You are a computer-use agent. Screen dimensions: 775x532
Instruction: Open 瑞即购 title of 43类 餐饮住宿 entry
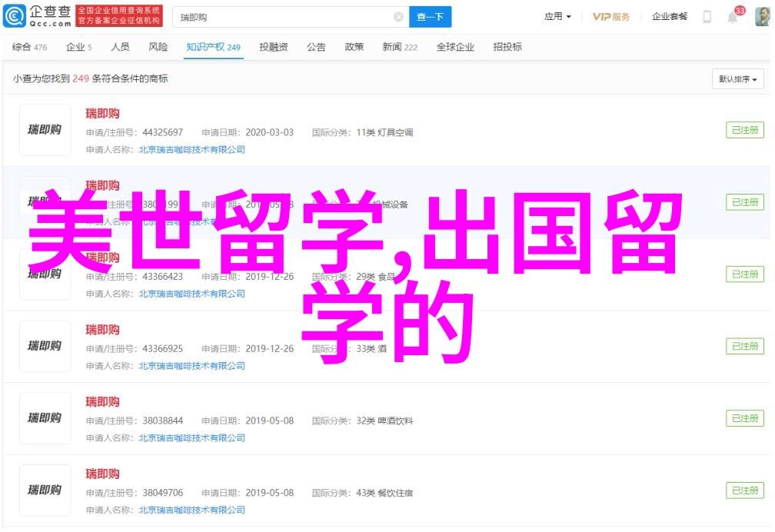tap(102, 474)
